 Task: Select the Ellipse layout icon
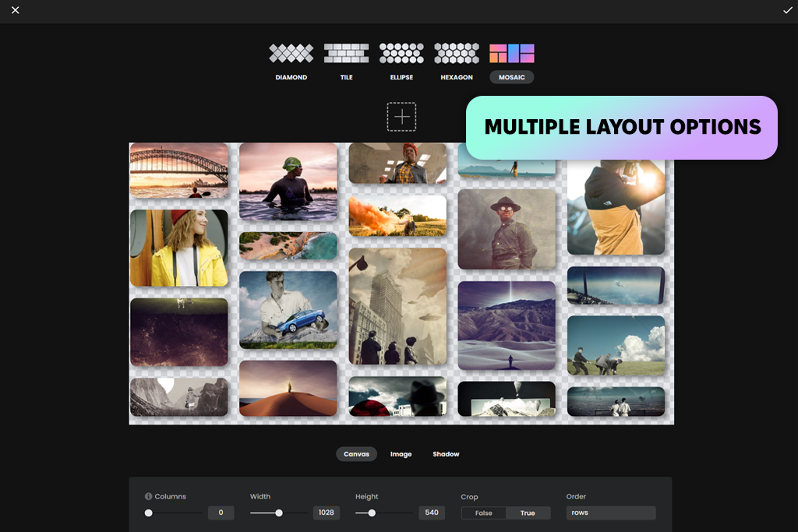pos(401,53)
